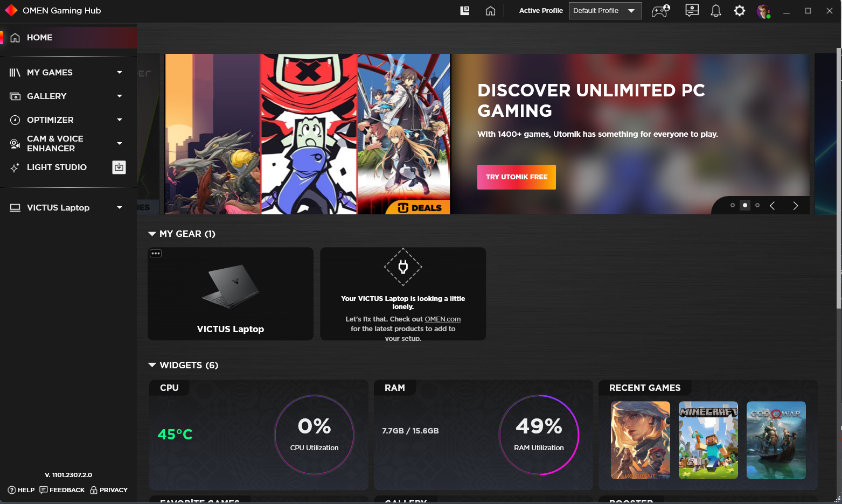This screenshot has width=842, height=504.
Task: Select the third banner slide dot
Action: point(757,205)
